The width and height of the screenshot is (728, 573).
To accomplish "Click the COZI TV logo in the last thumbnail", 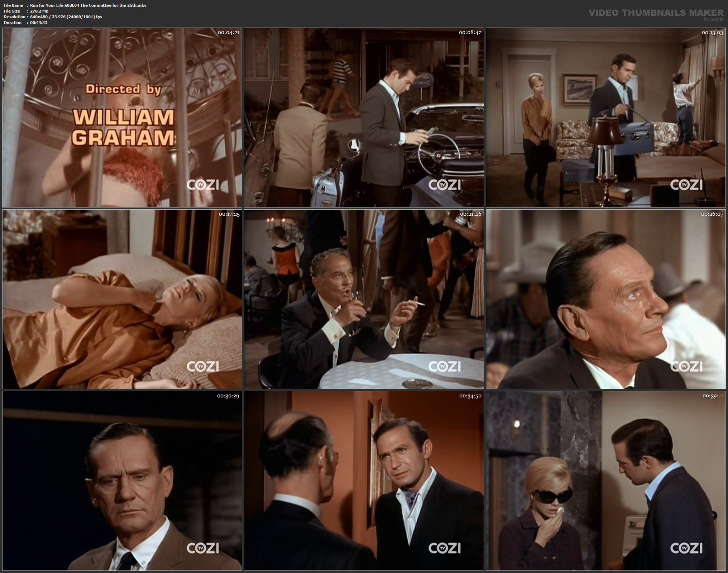I will [x=686, y=548].
